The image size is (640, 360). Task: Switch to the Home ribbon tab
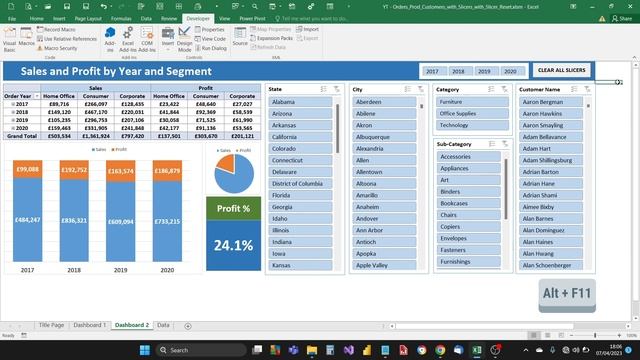(x=36, y=19)
